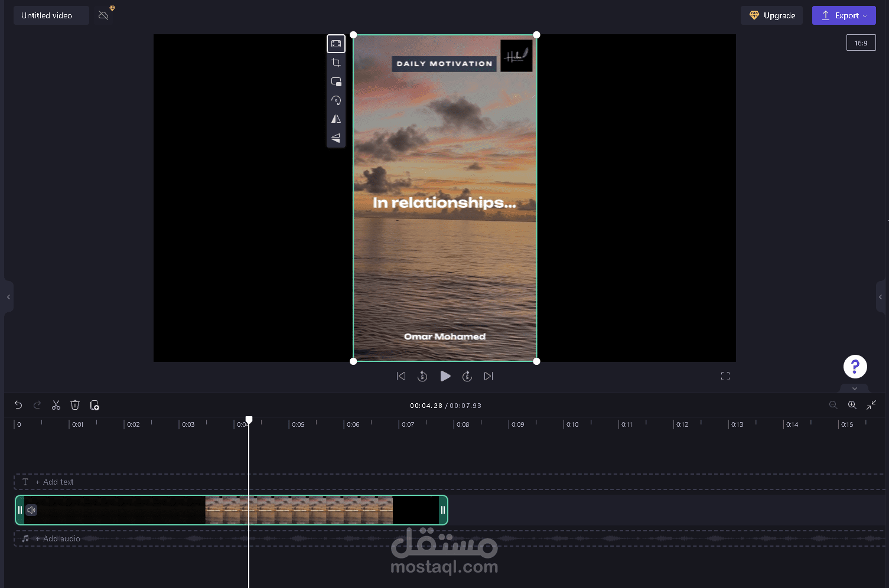Fit the timeline to screen
Screen dimensions: 889x588
pyautogui.click(x=871, y=405)
